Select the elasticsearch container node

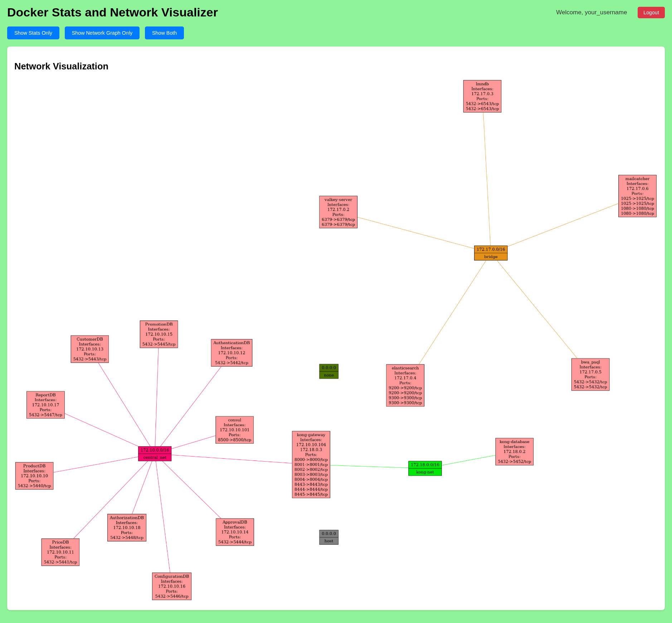pyautogui.click(x=405, y=385)
